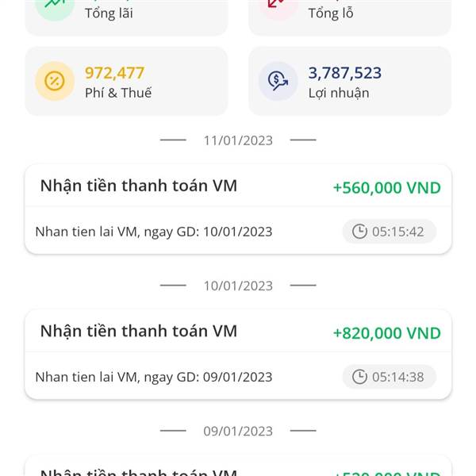
Task: Open the +820,000 VND transaction entry
Action: pos(238,355)
